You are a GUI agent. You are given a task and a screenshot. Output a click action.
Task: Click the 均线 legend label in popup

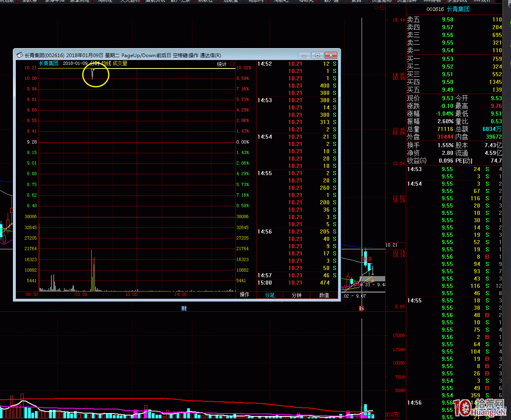pos(106,63)
